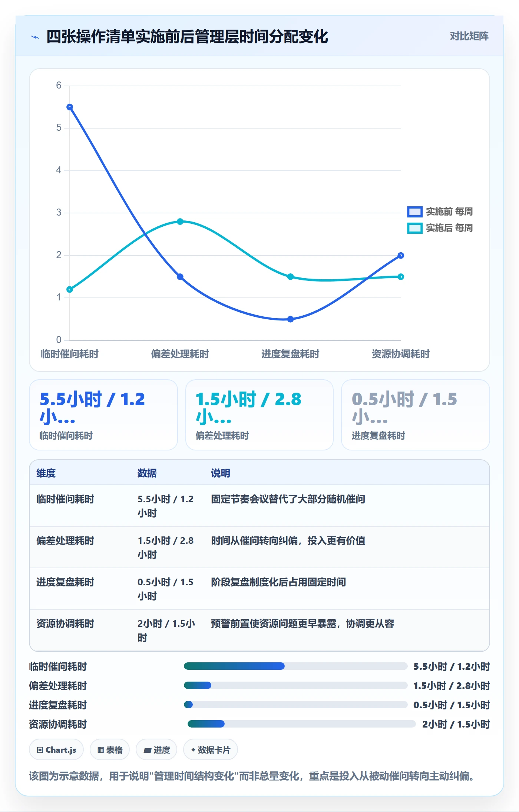The image size is (519, 812).
Task: Click the 实施后 point at 临时催问耗时 (1.2)
Action: click(70, 289)
